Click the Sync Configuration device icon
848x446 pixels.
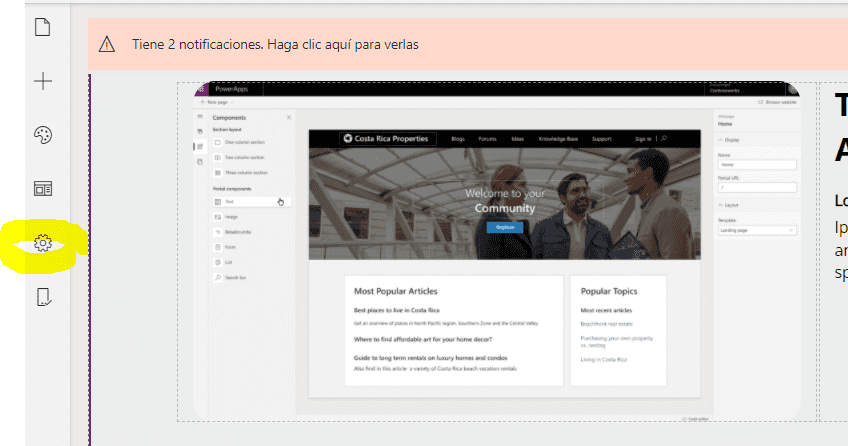43,297
